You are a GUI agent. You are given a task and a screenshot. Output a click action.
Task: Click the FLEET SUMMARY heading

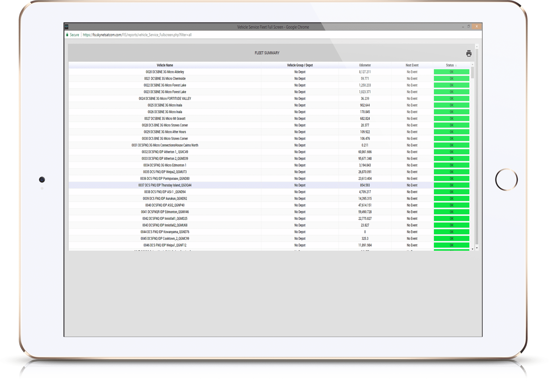click(267, 53)
